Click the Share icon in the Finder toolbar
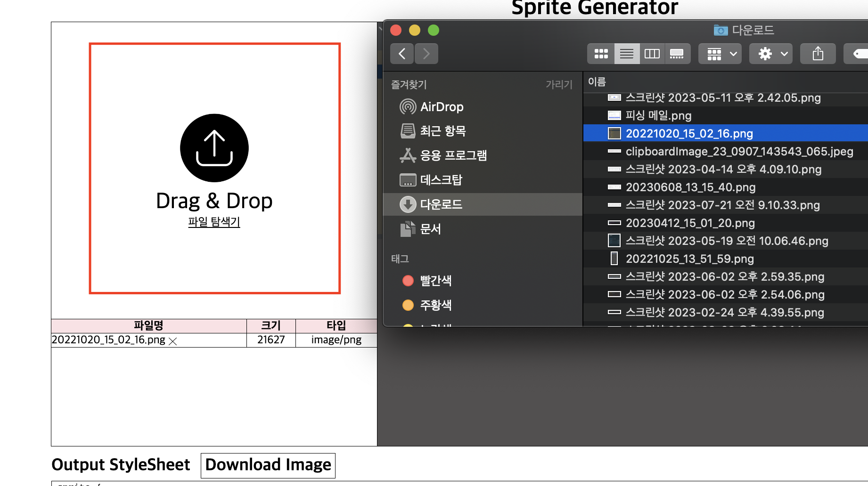The width and height of the screenshot is (868, 486). (x=818, y=53)
